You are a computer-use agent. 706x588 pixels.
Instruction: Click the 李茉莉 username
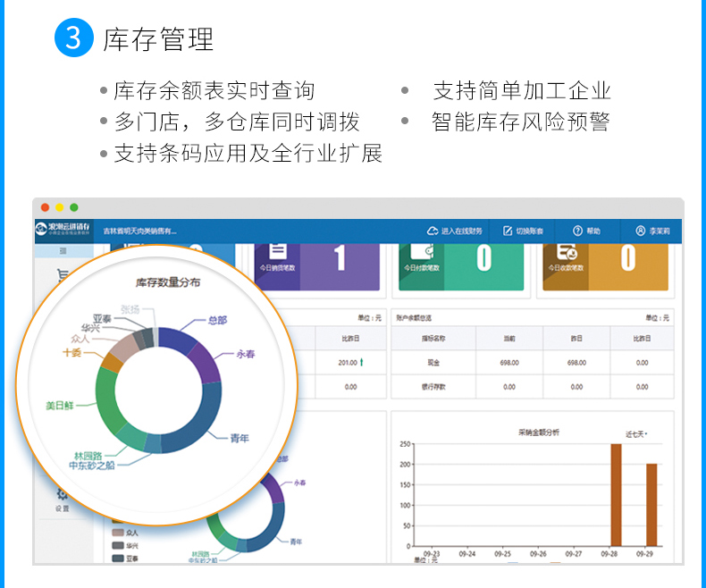tap(660, 231)
